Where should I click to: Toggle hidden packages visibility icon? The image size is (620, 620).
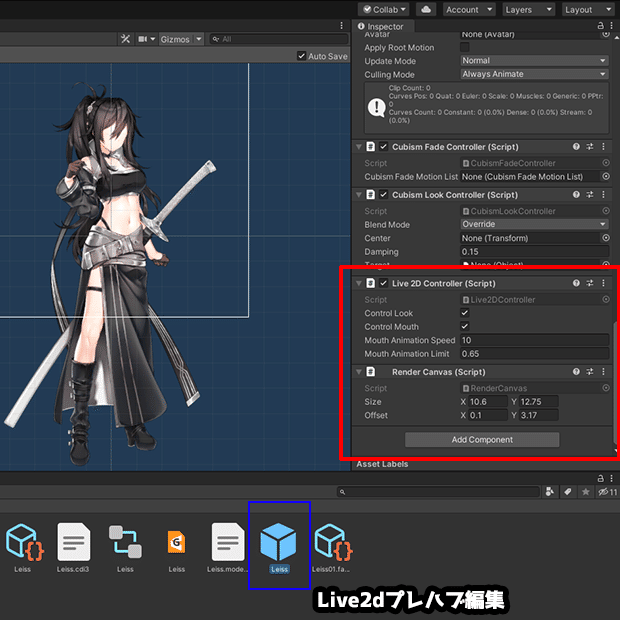pyautogui.click(x=607, y=492)
